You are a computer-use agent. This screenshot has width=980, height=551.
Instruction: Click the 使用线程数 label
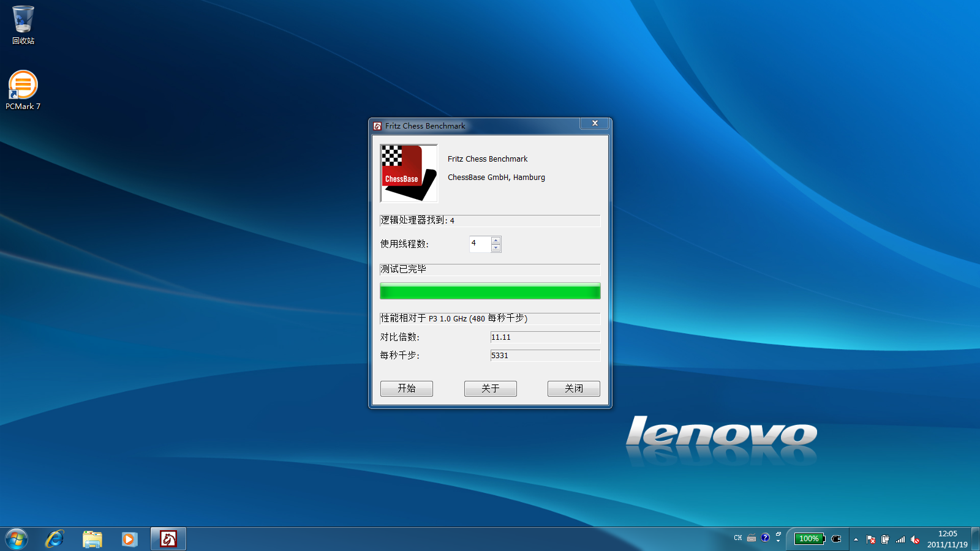pyautogui.click(x=404, y=244)
